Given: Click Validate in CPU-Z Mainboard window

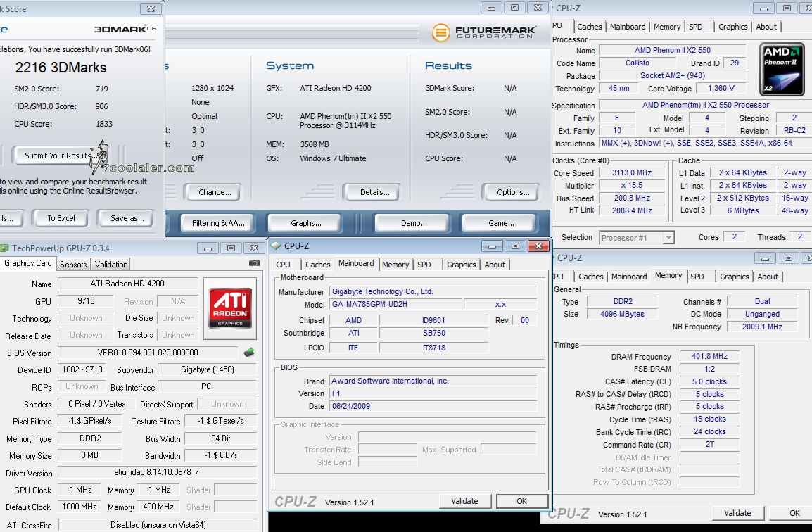Looking at the screenshot, I should click(x=464, y=501).
